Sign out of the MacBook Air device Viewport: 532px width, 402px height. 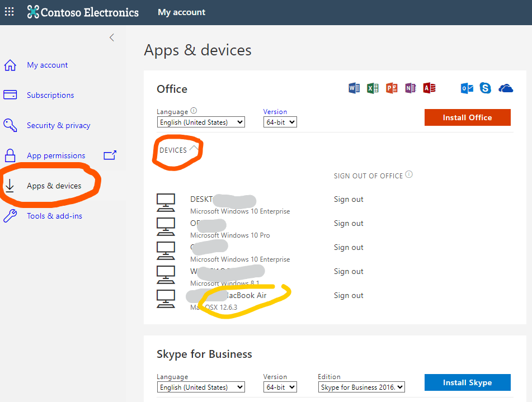[349, 295]
